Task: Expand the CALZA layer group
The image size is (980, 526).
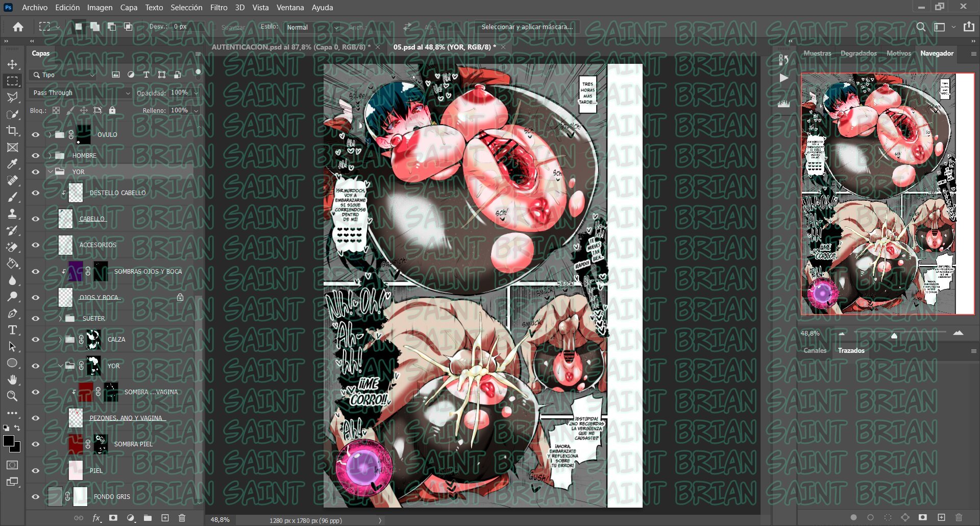Action: pyautogui.click(x=60, y=340)
